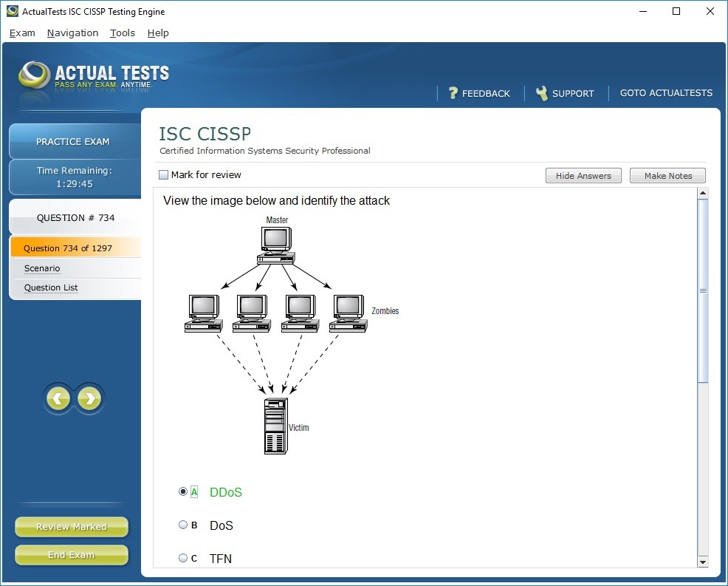Open the Question List item
The image size is (728, 586).
click(x=51, y=287)
